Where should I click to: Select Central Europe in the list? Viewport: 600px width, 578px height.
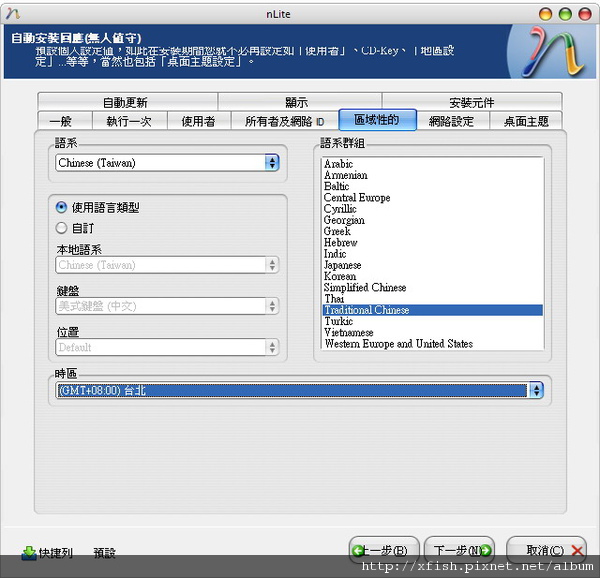coord(432,197)
